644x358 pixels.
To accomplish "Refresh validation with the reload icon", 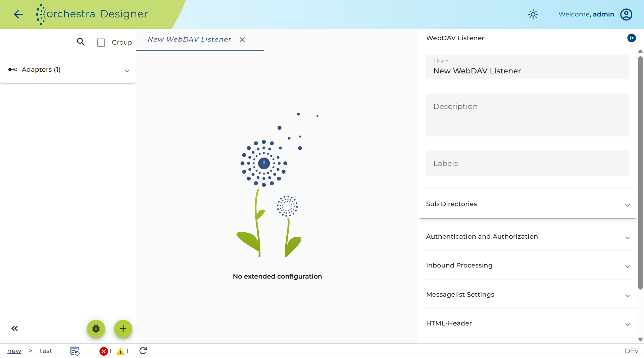I will (x=143, y=351).
